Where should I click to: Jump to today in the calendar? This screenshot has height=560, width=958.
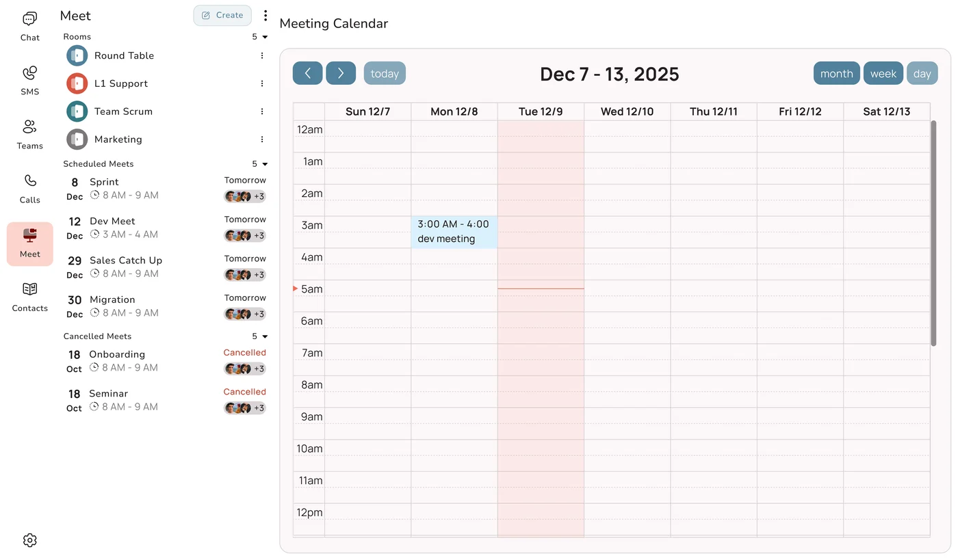pos(385,73)
